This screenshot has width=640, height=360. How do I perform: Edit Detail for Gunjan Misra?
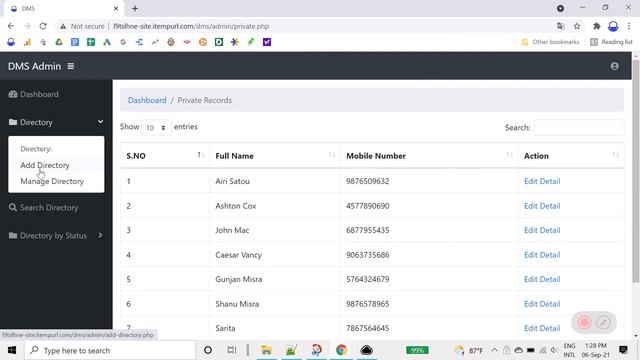[542, 279]
